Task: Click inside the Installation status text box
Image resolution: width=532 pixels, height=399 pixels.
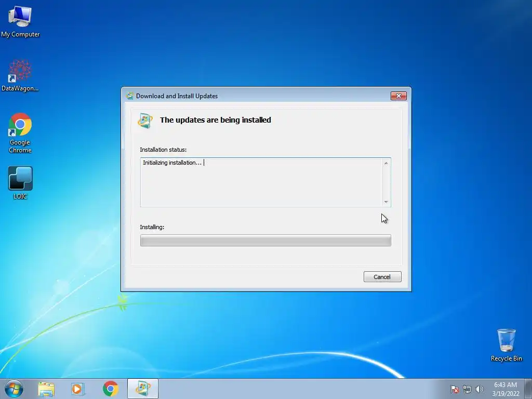Action: pyautogui.click(x=265, y=182)
